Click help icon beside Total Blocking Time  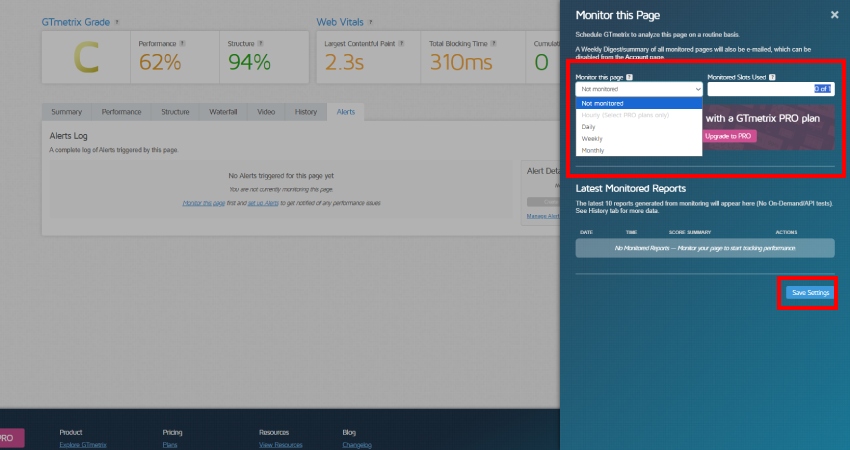[x=493, y=43]
